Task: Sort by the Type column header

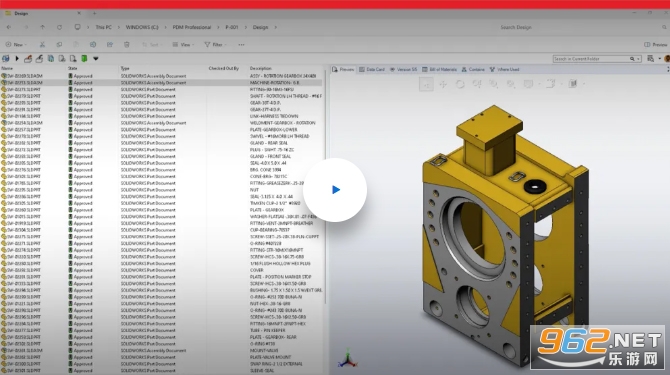Action: (x=125, y=68)
